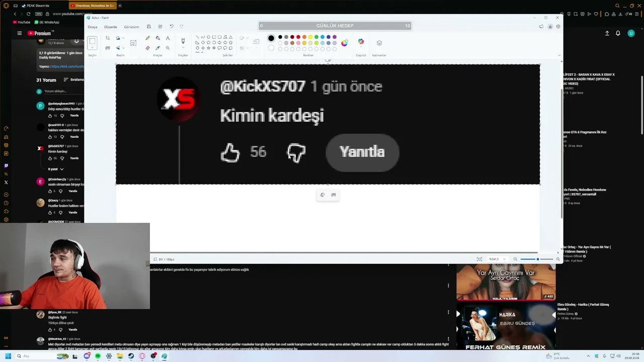Open the YouTube bookmark in bookmarks bar
Screen dimensions: 644x362
21,22
